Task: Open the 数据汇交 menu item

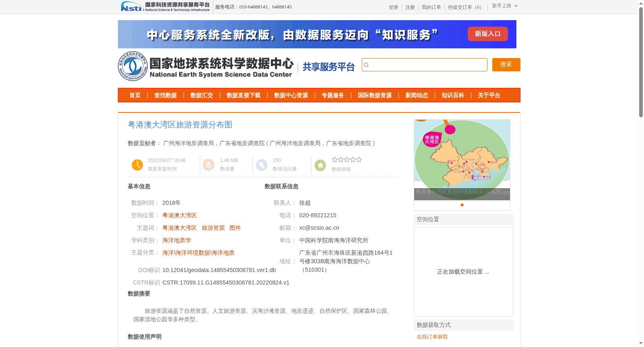Action: tap(202, 96)
